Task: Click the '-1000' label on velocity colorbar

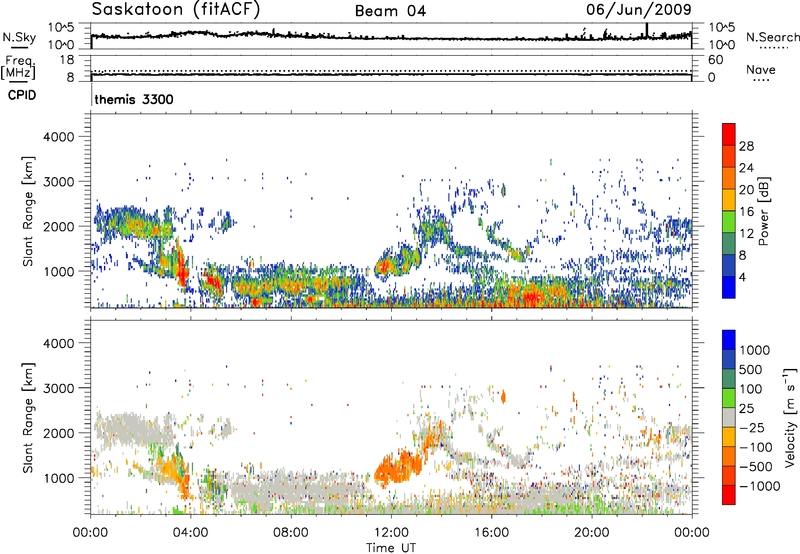Action: [x=760, y=486]
